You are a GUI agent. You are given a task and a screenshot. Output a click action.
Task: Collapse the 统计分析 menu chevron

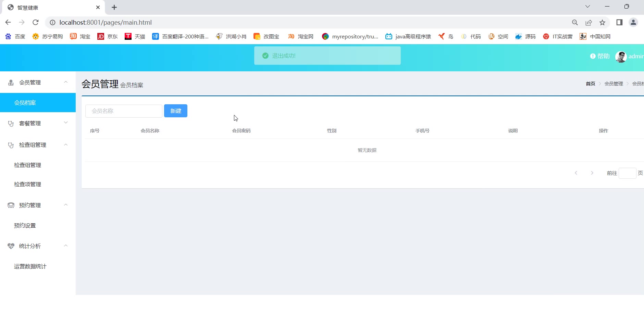point(66,246)
